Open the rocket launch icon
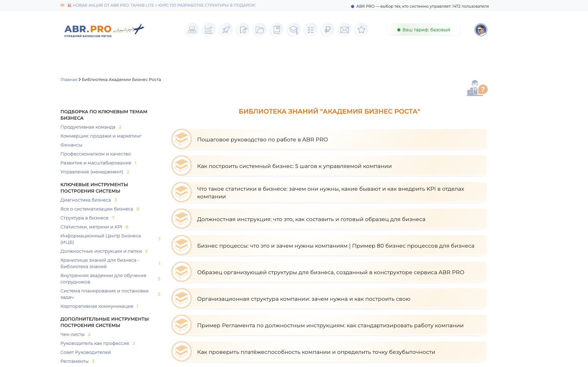 point(226,30)
